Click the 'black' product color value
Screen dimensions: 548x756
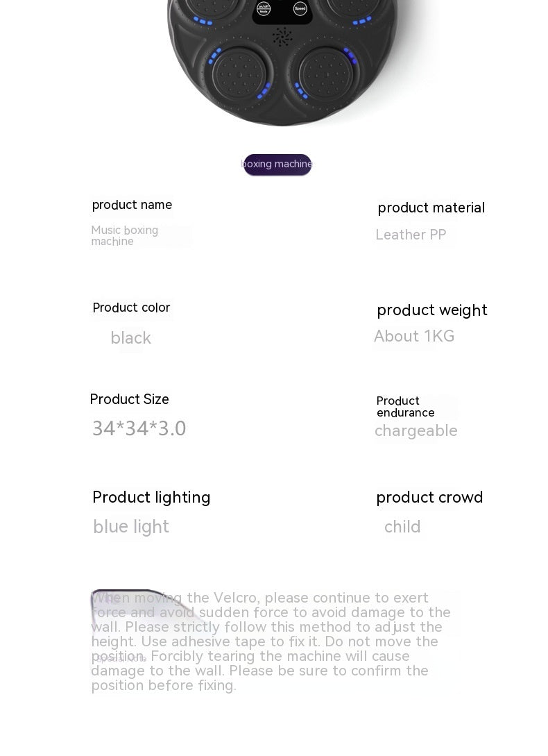point(130,338)
